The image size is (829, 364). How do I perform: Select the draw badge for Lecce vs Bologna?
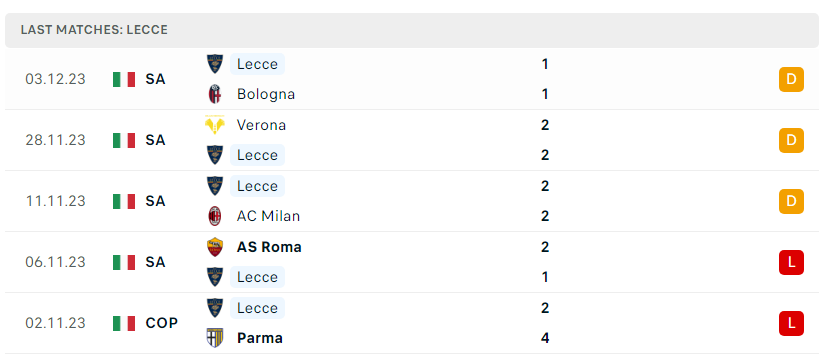791,79
